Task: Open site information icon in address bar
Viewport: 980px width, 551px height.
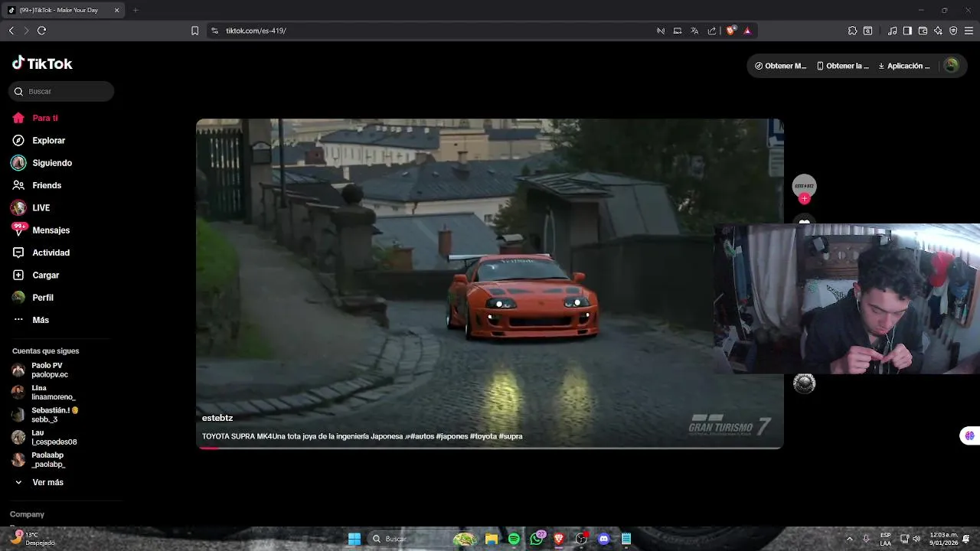Action: coord(214,31)
